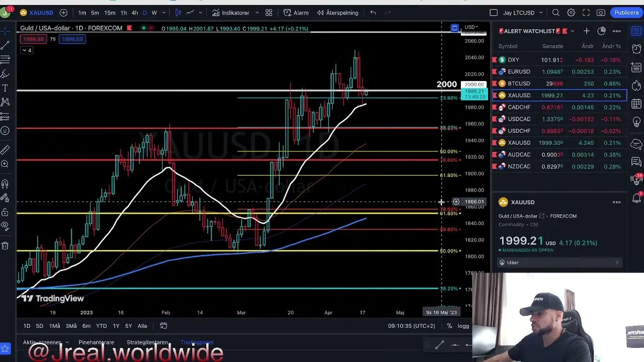Screen dimensions: 644x362
Task: Open the Idéer section link
Action: coord(559,262)
